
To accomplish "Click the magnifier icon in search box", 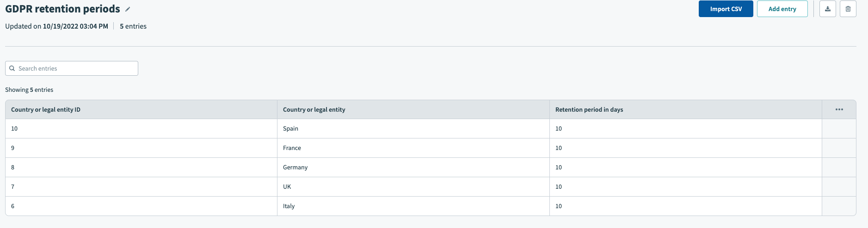I will 12,68.
